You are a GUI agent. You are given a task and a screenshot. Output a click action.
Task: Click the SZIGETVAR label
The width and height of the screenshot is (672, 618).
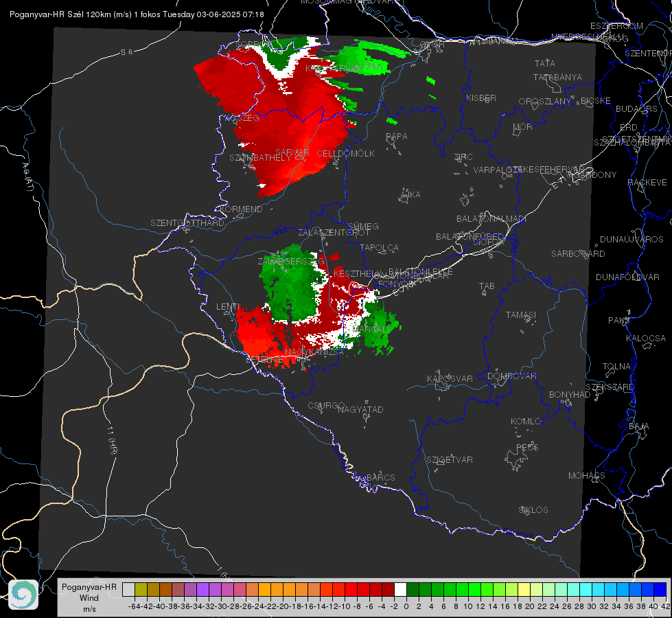tap(450, 460)
